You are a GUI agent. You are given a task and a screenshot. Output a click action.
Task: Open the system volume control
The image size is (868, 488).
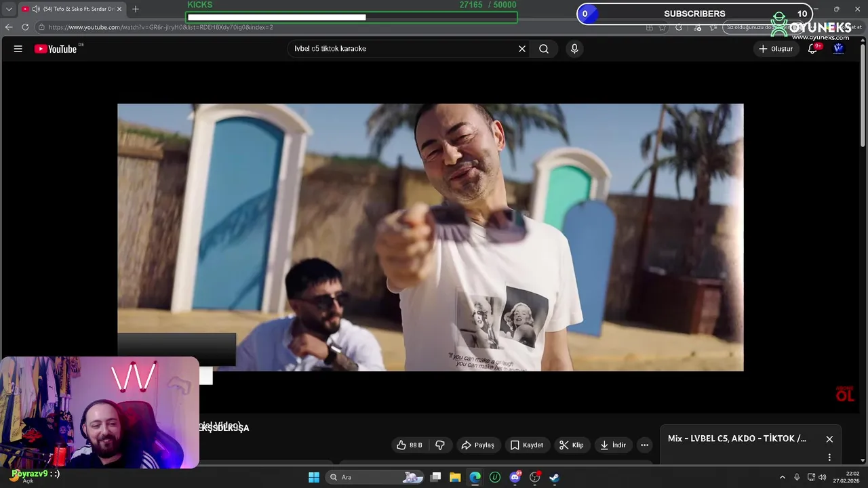[822, 477]
